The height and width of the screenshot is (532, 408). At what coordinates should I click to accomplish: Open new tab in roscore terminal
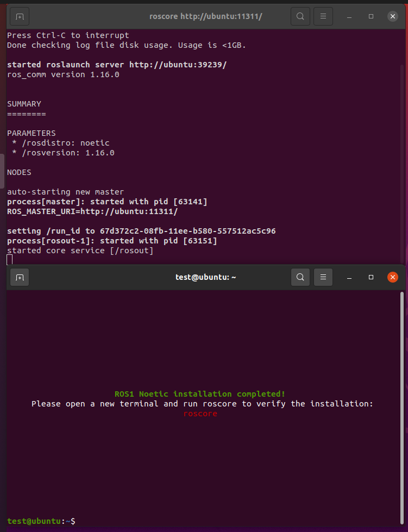coord(20,16)
